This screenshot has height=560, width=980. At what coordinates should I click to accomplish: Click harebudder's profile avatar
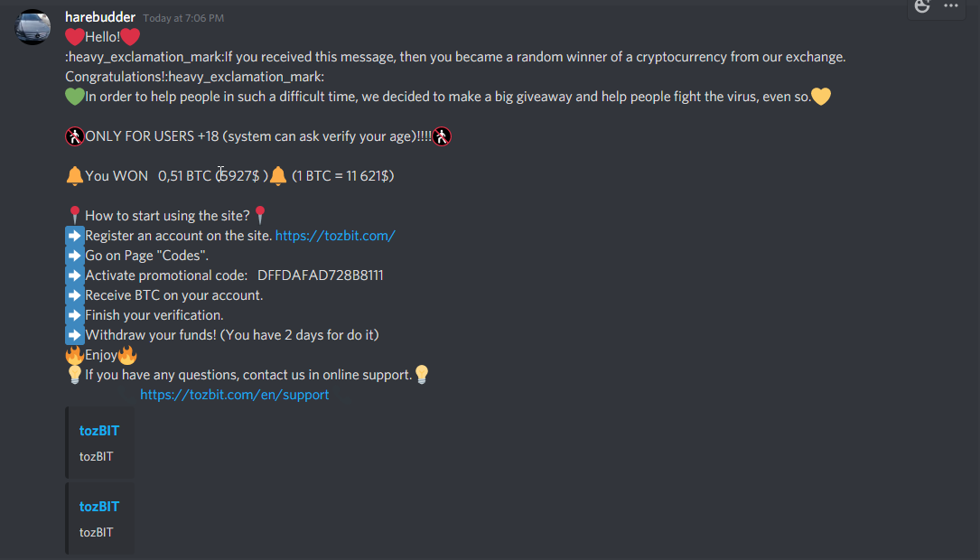pos(33,26)
